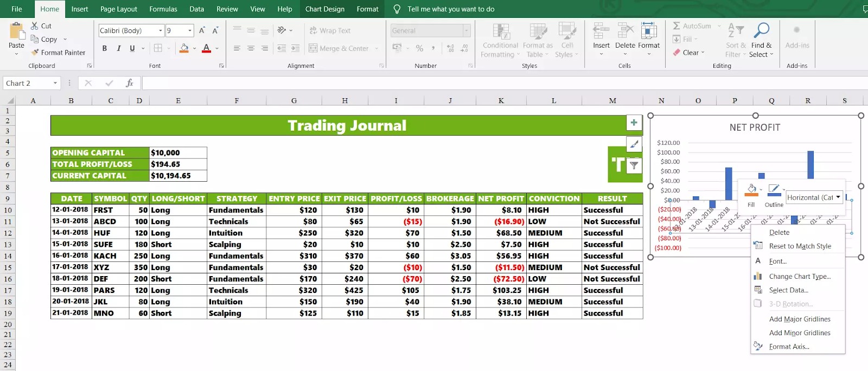
Task: Click the Percent Style icon
Action: 419,48
